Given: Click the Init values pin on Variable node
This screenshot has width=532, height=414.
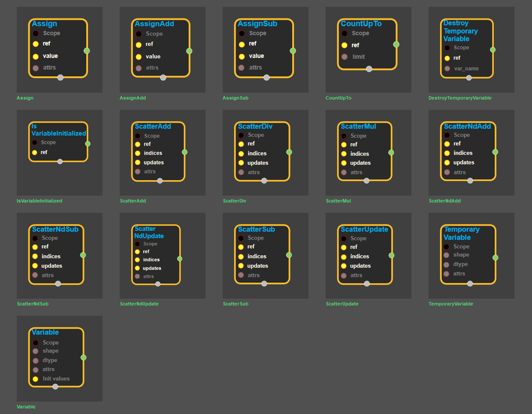Looking at the screenshot, I should [x=36, y=379].
